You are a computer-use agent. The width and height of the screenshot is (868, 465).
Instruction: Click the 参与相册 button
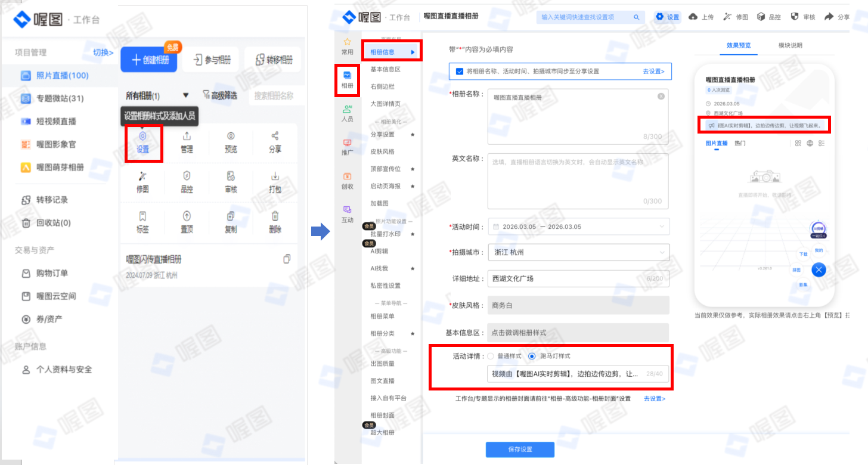click(x=211, y=60)
